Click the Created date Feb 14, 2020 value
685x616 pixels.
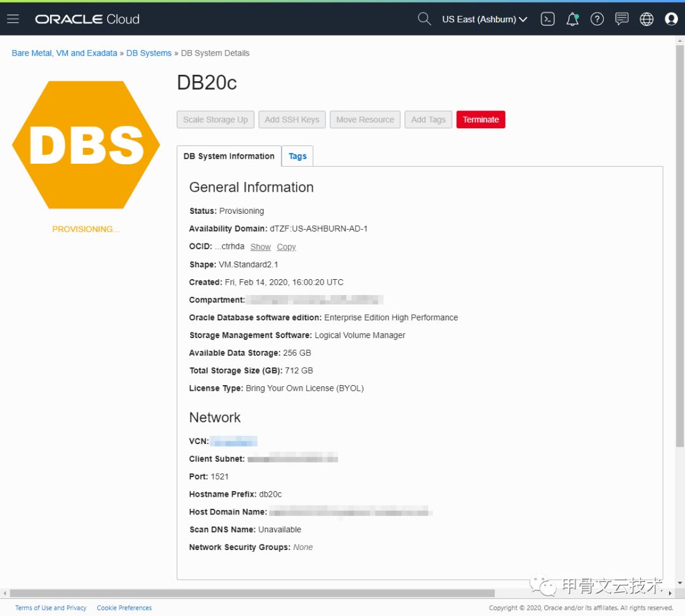[284, 282]
